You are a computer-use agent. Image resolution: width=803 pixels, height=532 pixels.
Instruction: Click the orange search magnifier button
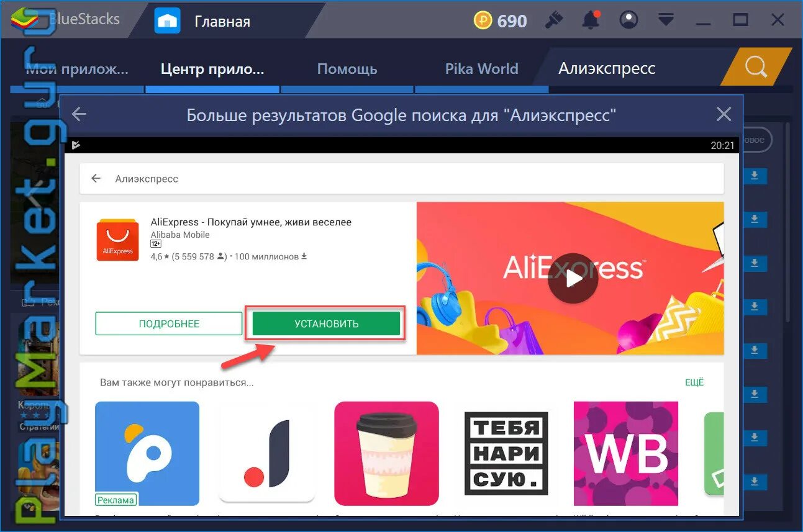756,67
